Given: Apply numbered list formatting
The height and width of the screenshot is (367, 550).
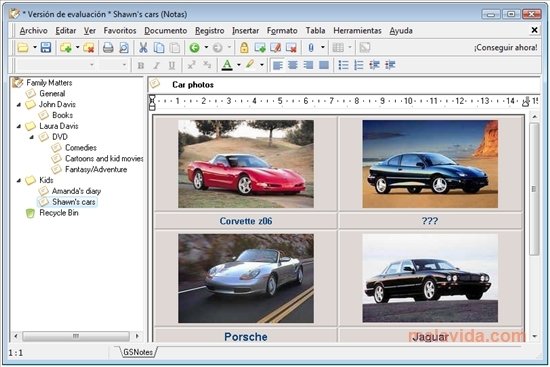Looking at the screenshot, I should [359, 65].
